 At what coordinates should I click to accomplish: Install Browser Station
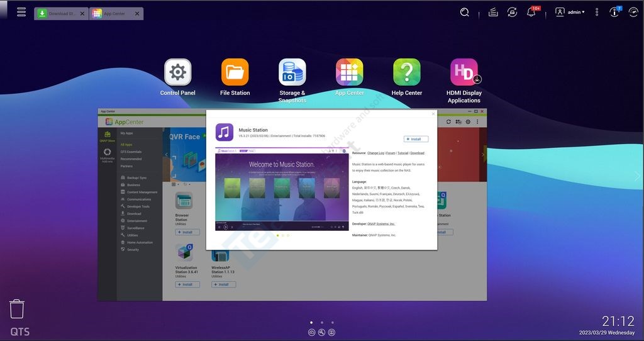click(187, 233)
